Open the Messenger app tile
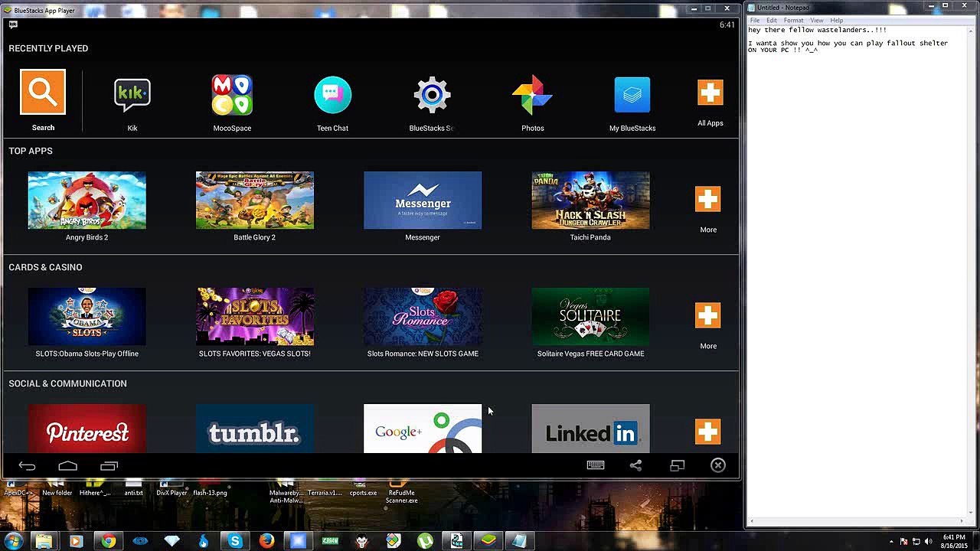This screenshot has height=551, width=980. (x=423, y=201)
